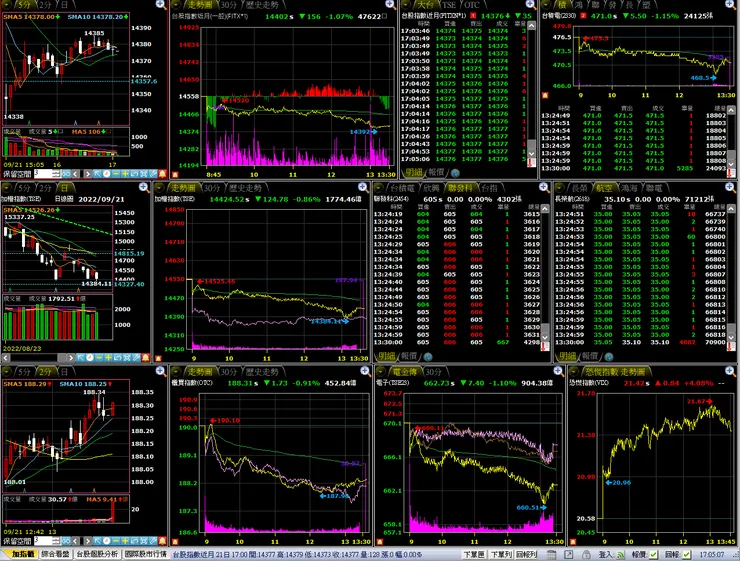Click the lock icon in the bottom status bar
740x561 pixels.
[x=586, y=554]
